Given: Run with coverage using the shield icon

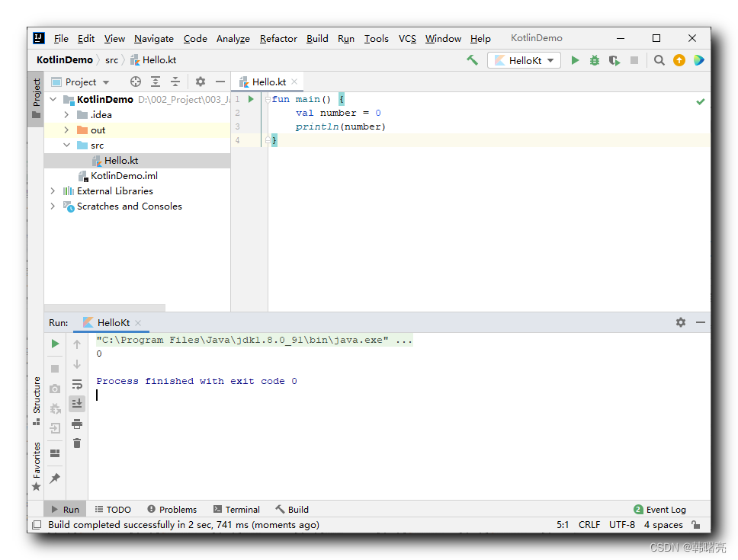Looking at the screenshot, I should click(614, 60).
